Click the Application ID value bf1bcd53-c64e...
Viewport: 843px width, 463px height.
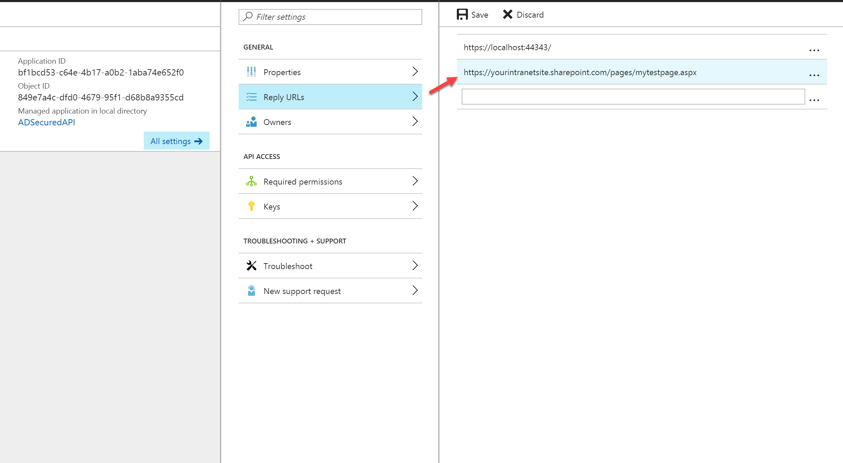pos(101,73)
